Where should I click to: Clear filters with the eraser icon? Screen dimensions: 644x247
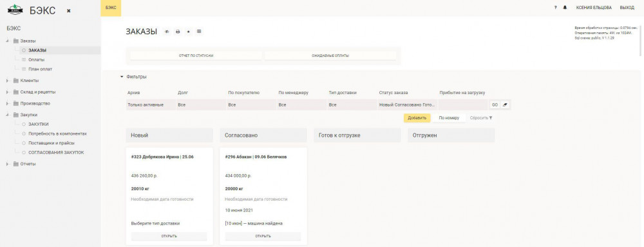[x=505, y=105]
